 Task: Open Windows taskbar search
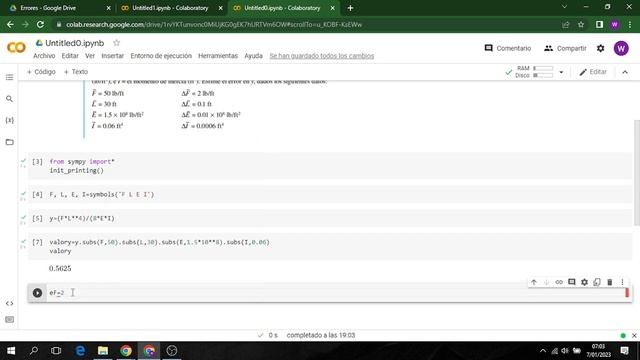(x=34, y=351)
